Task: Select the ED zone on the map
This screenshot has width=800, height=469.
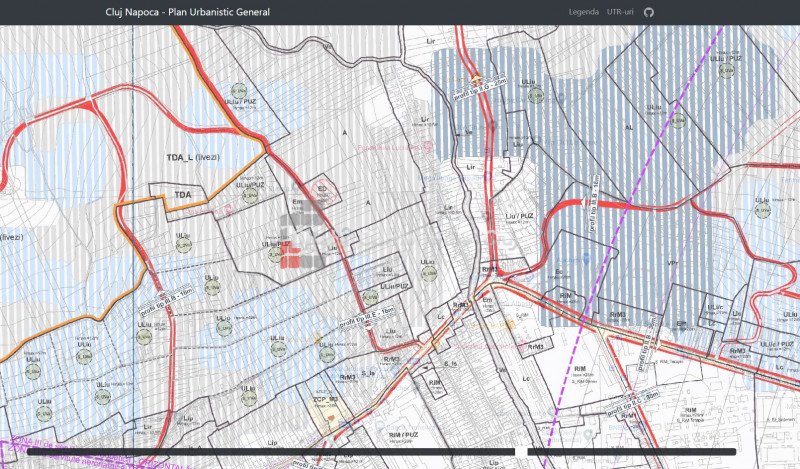Action: 322,187
